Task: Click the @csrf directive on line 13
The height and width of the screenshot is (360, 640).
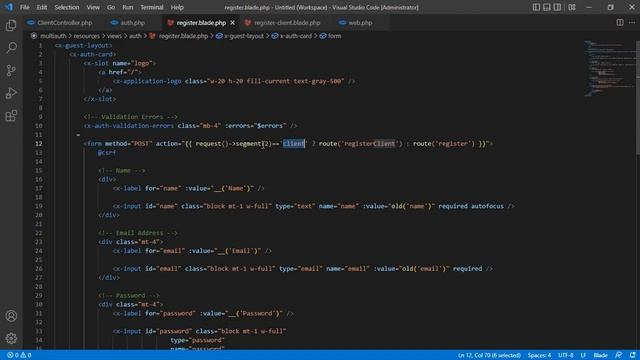Action: [x=107, y=153]
